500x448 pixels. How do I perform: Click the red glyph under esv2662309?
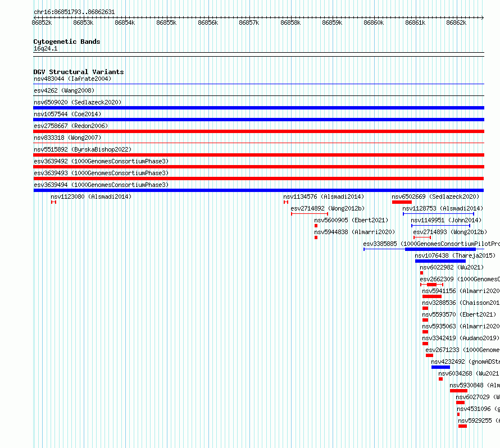point(432,285)
